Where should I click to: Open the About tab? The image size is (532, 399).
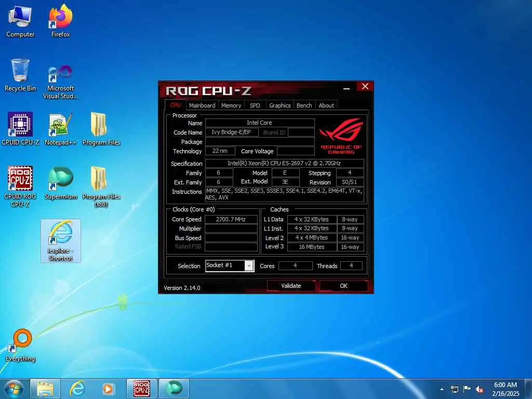(326, 105)
